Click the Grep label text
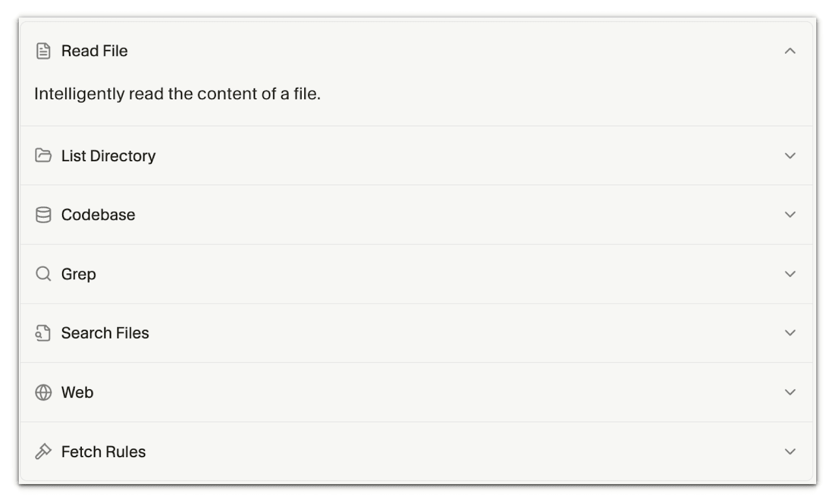 (x=79, y=273)
